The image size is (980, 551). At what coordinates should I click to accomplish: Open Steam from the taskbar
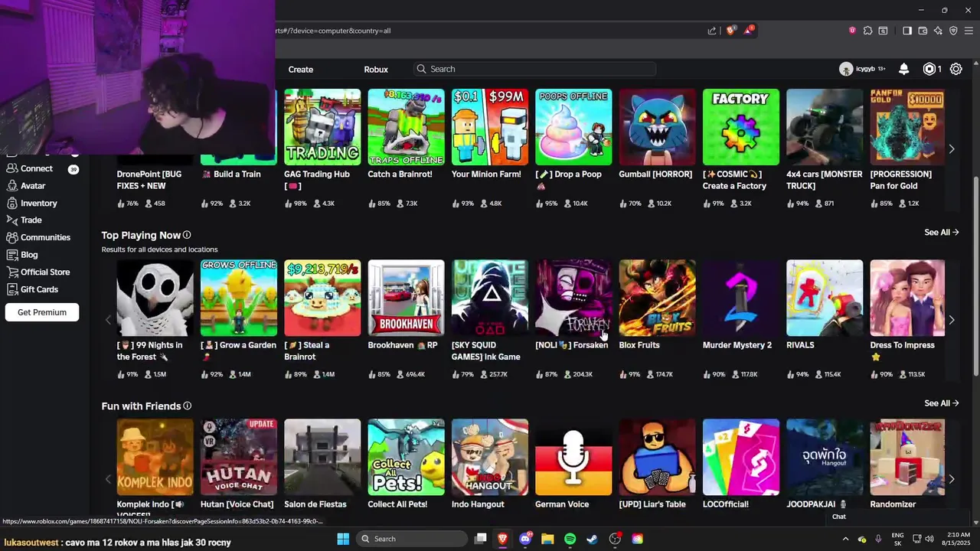point(592,539)
